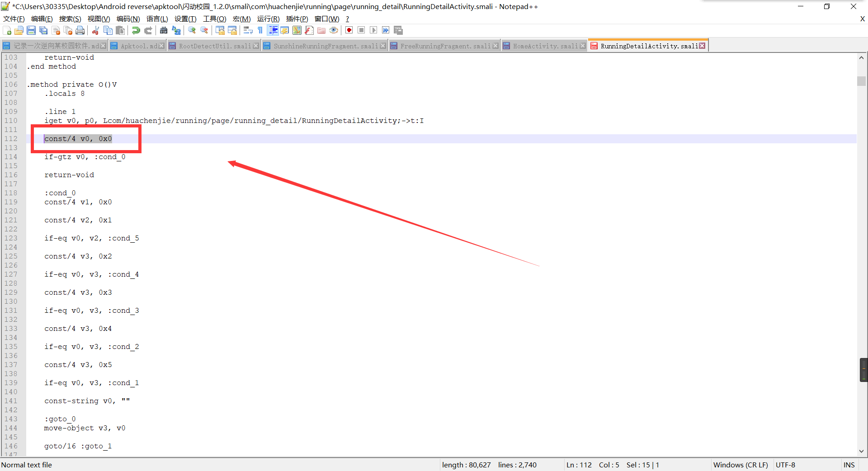The image size is (868, 471).
Task: Click the UTF-8 encoding status field
Action: tap(785, 465)
